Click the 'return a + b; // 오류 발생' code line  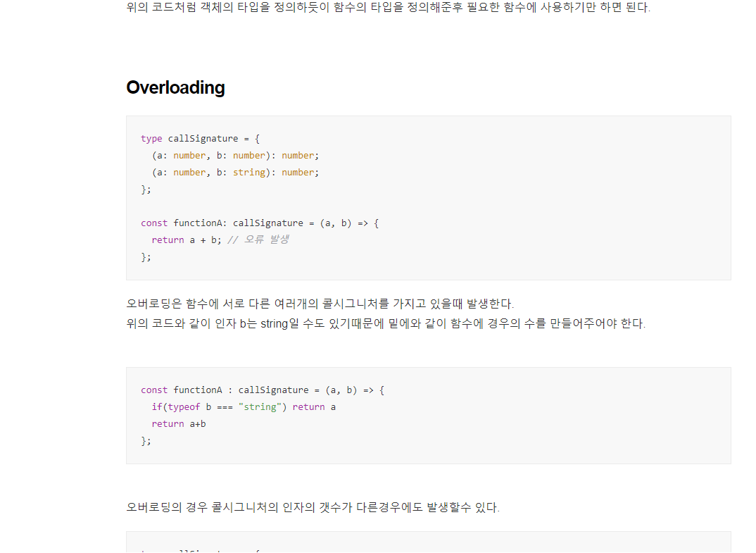pyautogui.click(x=220, y=240)
